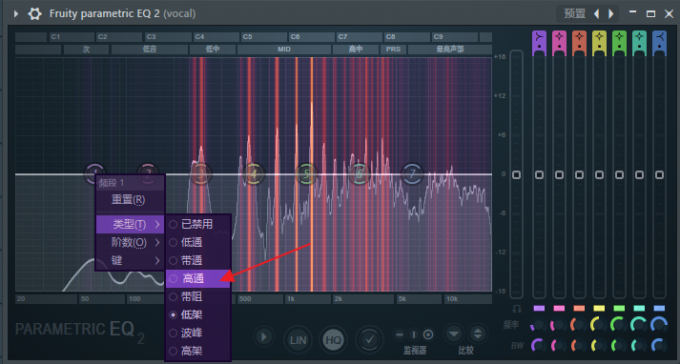
Task: Toggle the LIN linear phase button
Action: (x=298, y=339)
